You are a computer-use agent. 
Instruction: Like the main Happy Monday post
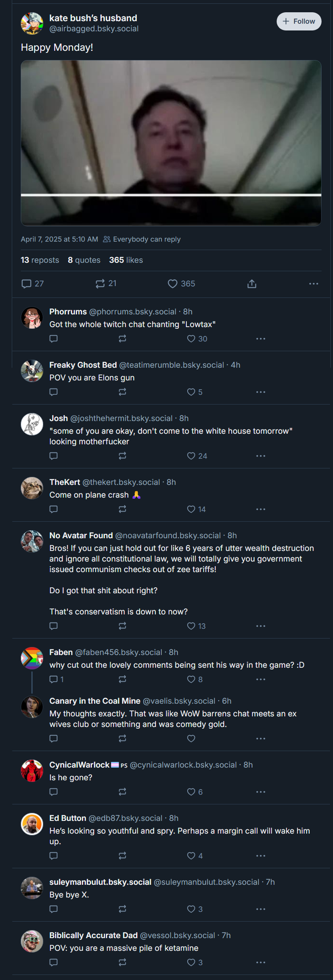coord(181,284)
